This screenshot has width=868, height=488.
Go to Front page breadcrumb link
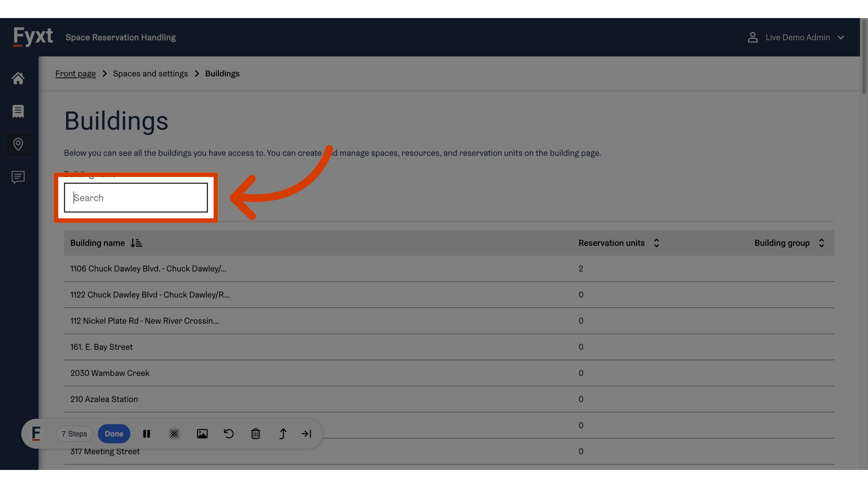tap(75, 74)
